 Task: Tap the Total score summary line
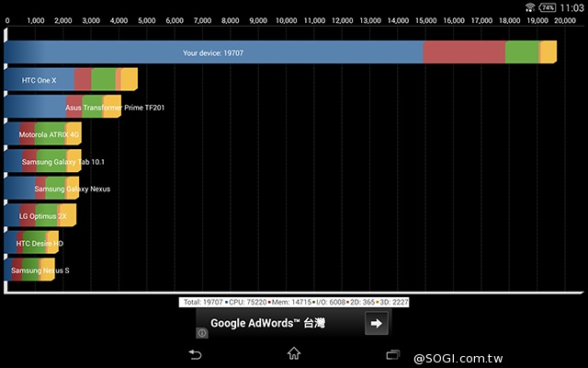click(x=294, y=302)
